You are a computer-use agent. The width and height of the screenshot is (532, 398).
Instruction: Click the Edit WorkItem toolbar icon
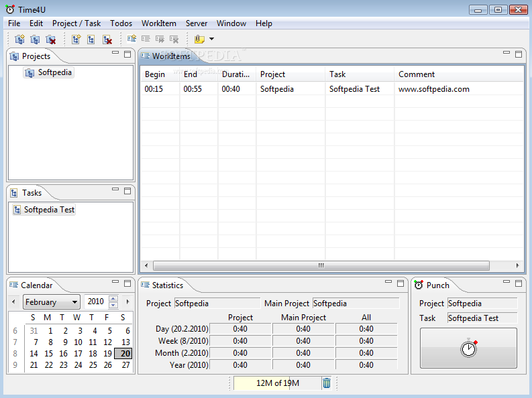146,39
